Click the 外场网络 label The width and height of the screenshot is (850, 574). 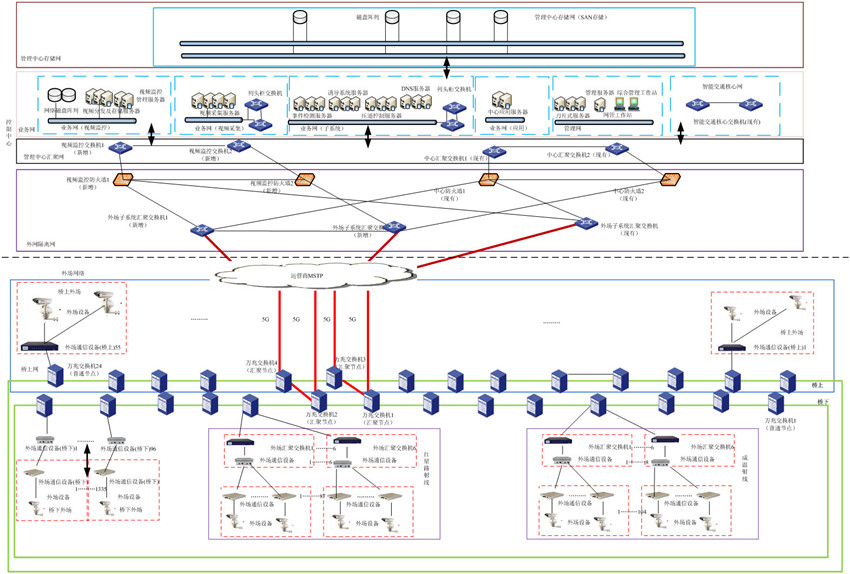click(73, 274)
